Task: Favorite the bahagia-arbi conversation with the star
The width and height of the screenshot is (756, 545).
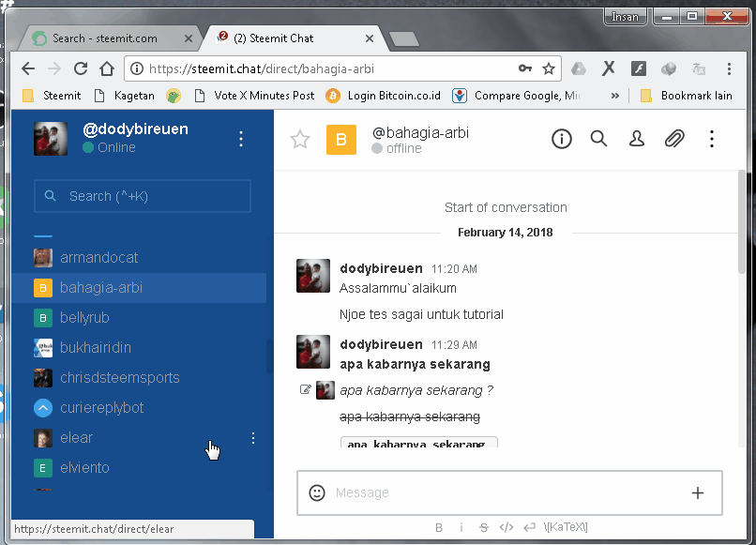Action: (300, 140)
